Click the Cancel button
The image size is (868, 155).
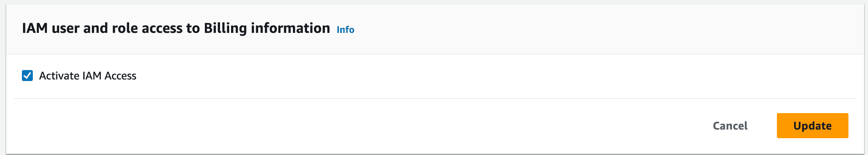[x=730, y=126]
